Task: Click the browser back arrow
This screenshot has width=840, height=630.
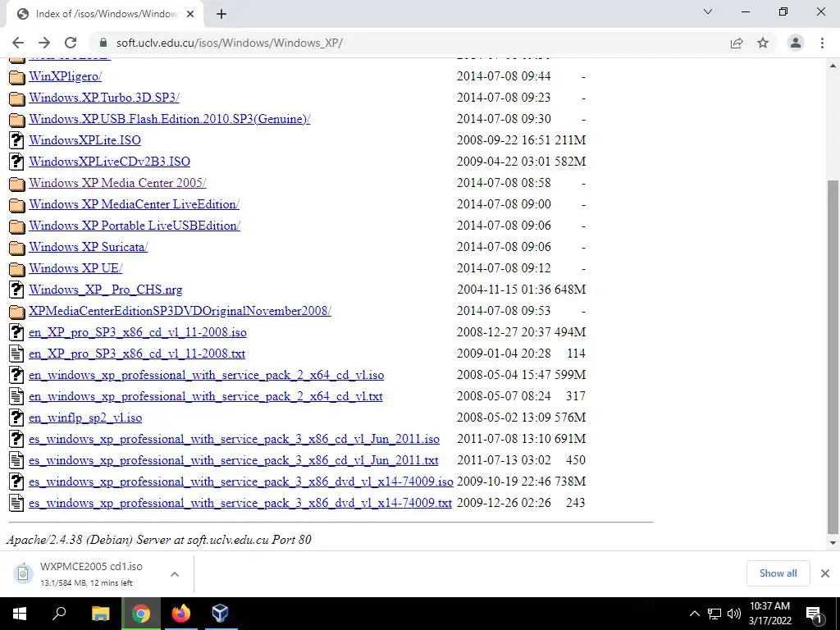Action: click(x=18, y=43)
